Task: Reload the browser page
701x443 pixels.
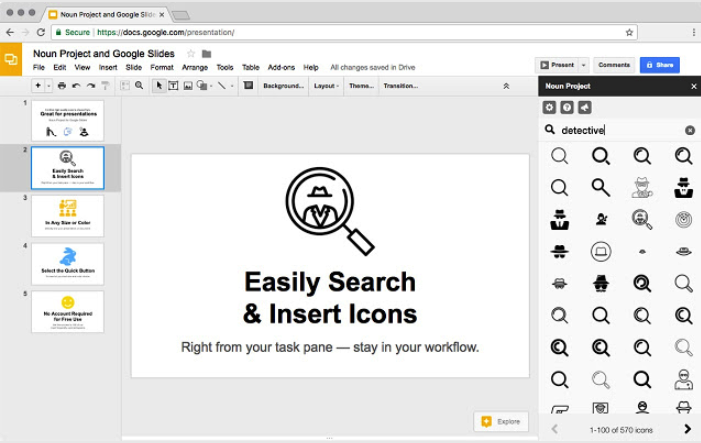Action: coord(41,32)
